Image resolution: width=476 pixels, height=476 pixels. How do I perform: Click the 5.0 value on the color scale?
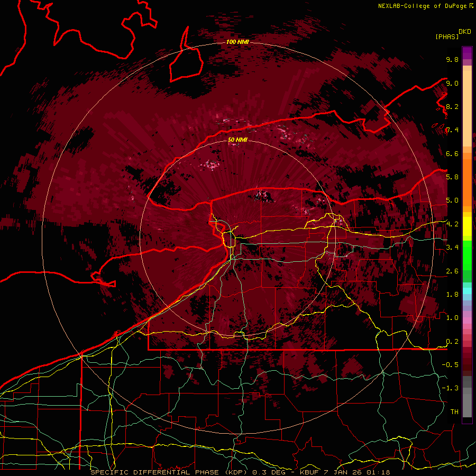[452, 200]
